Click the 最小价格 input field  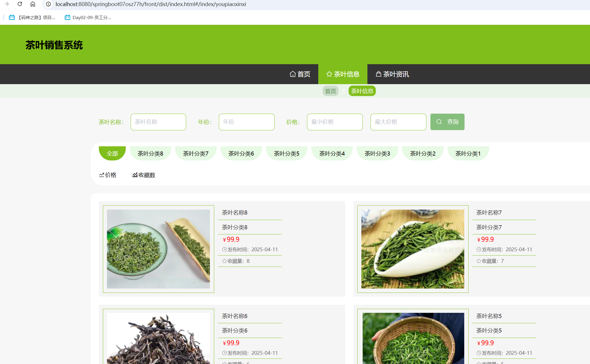click(x=334, y=122)
